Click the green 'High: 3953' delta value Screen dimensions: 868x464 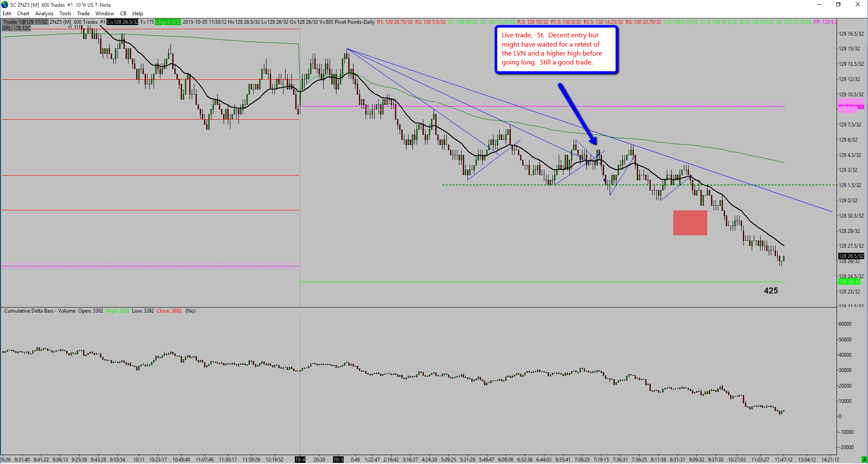pos(118,311)
